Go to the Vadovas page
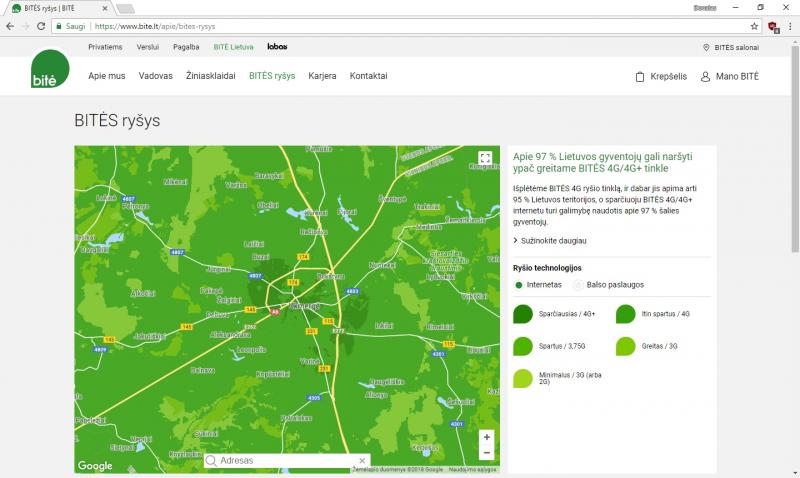800x478 pixels. [x=156, y=76]
